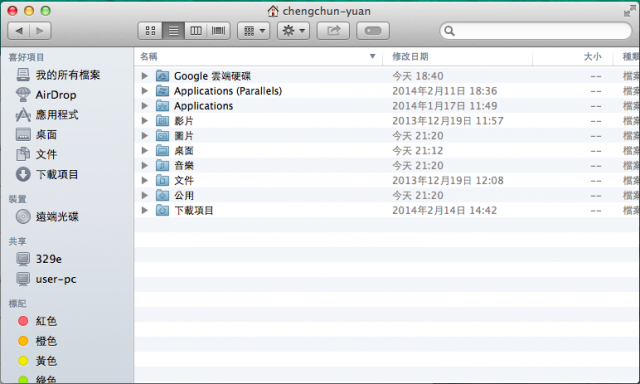Sort by the 名稱 column header
The height and width of the screenshot is (384, 640).
(x=258, y=56)
